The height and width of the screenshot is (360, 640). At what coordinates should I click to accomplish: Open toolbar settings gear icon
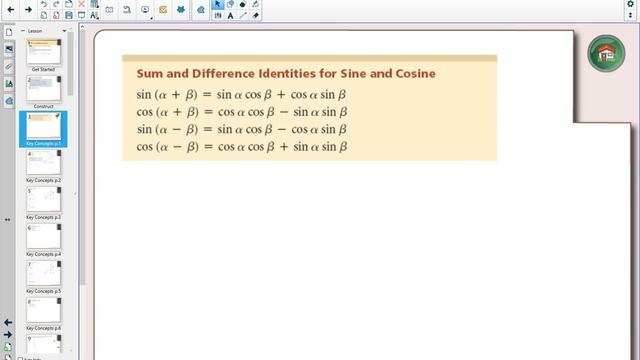630,4
